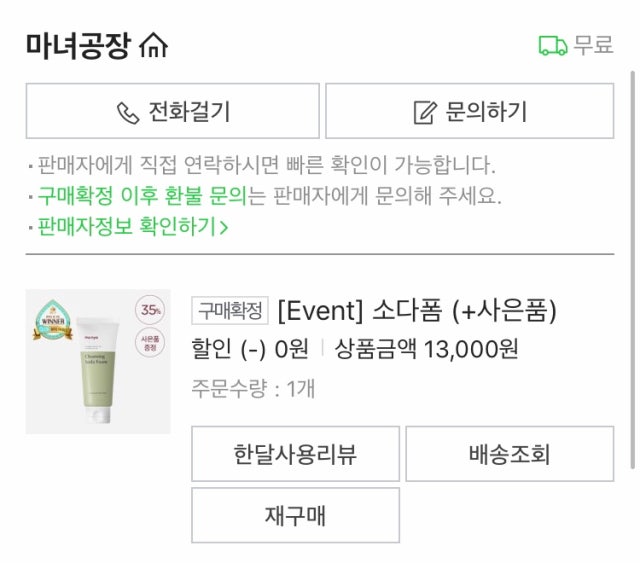Click the green delivery truck icon
Screen dimensions: 640x563
(x=552, y=46)
